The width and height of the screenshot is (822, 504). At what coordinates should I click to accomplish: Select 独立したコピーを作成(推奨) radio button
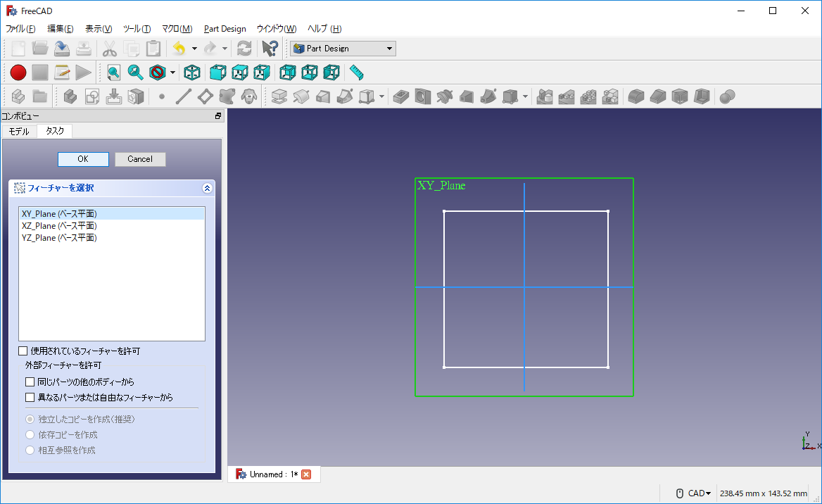pos(30,419)
